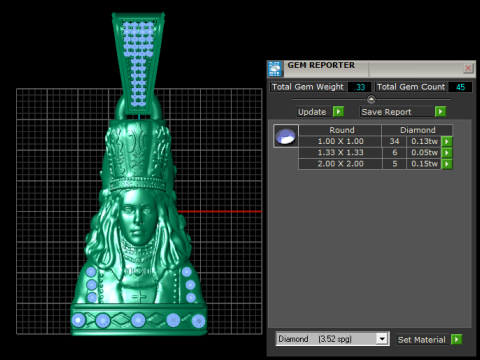This screenshot has height=360, width=480.
Task: Click the 0.05tw weight cell
Action: point(424,153)
